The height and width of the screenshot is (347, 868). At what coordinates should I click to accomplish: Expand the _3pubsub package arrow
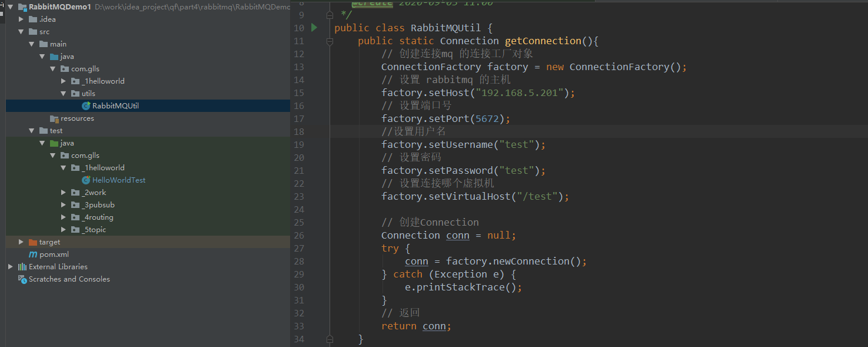click(64, 205)
